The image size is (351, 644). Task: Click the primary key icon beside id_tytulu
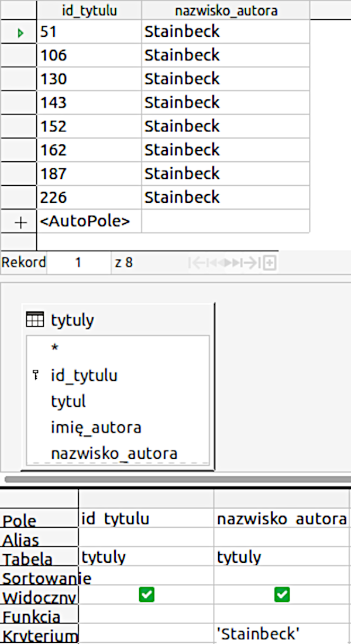click(36, 375)
